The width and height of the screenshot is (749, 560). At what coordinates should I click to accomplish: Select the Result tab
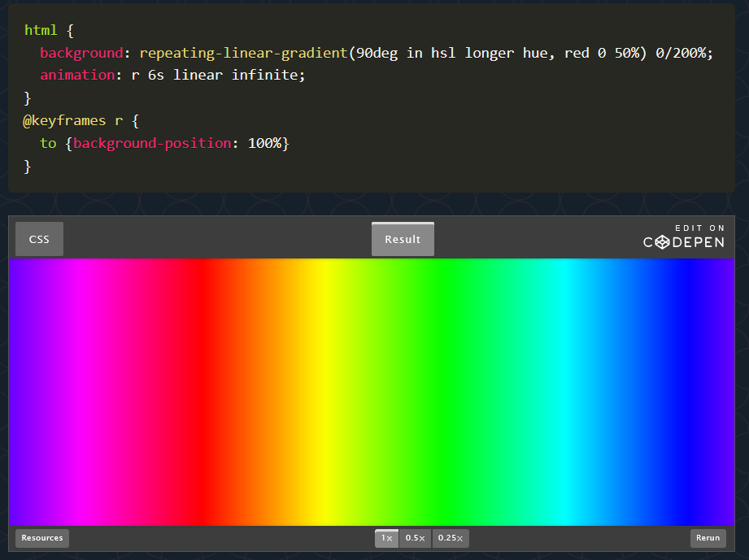click(x=403, y=239)
